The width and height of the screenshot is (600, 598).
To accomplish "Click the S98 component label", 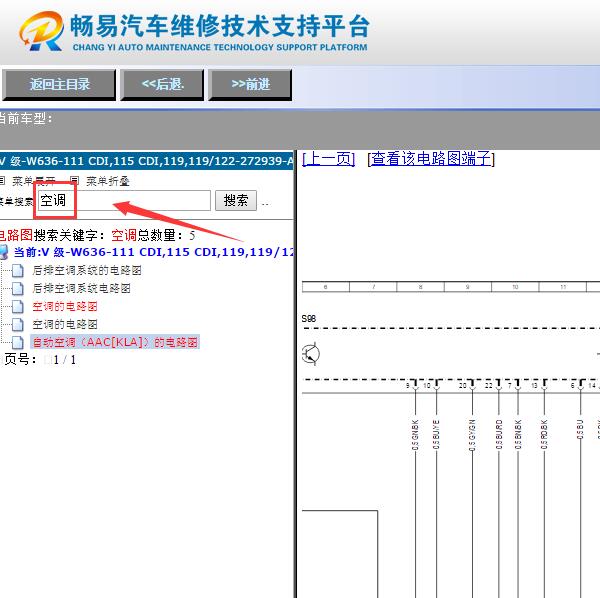I will click(x=309, y=318).
